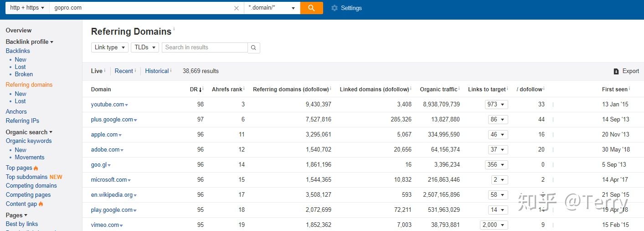Image resolution: width=644 pixels, height=231 pixels.
Task: Open the *.domain/* mode dropdown
Action: click(x=272, y=8)
